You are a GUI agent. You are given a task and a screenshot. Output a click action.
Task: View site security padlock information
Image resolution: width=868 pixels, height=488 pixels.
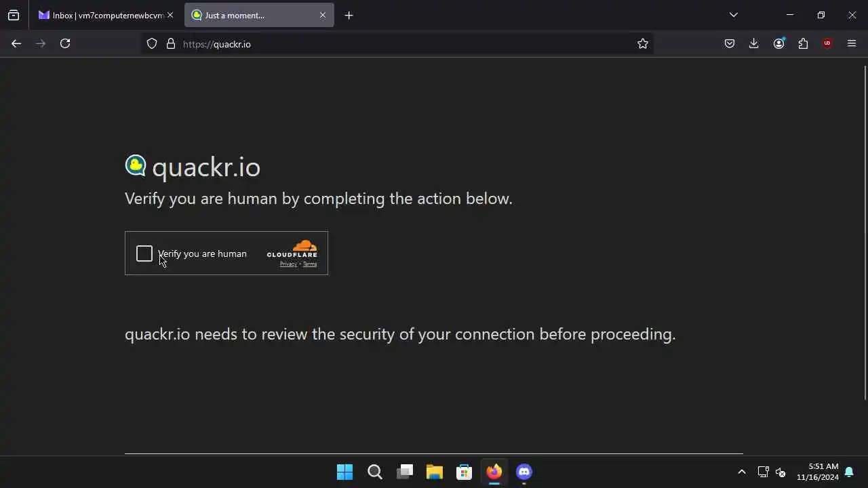click(171, 43)
